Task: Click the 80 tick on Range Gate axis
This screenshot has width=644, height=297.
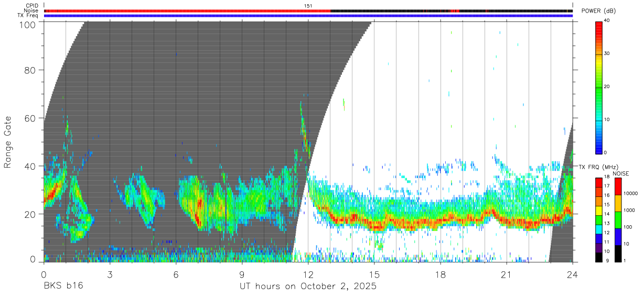Action: pyautogui.click(x=30, y=70)
